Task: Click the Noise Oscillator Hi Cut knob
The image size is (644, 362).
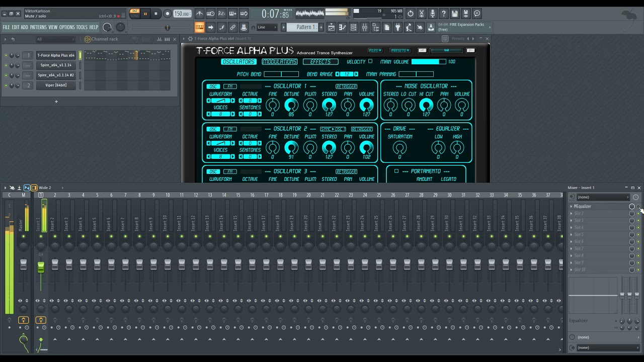Action: point(426,105)
